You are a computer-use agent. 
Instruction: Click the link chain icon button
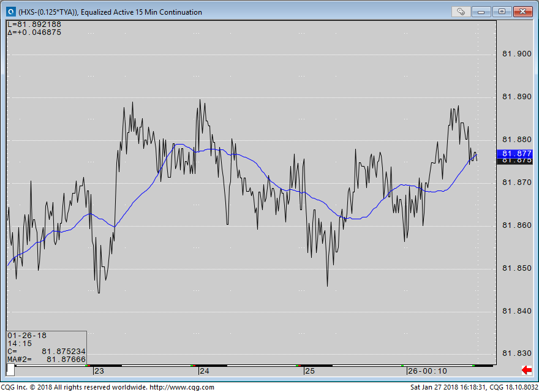click(461, 12)
